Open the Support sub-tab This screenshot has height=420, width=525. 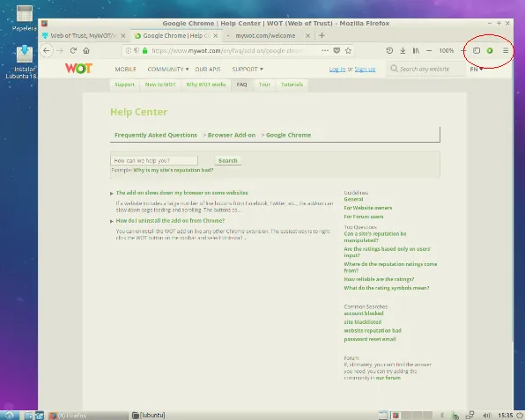point(124,85)
